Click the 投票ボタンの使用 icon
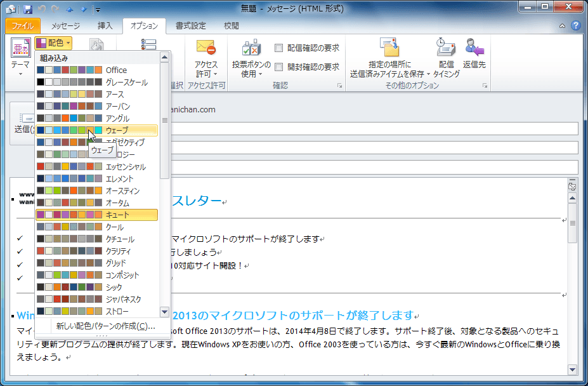The height and width of the screenshot is (386, 588). 251,48
